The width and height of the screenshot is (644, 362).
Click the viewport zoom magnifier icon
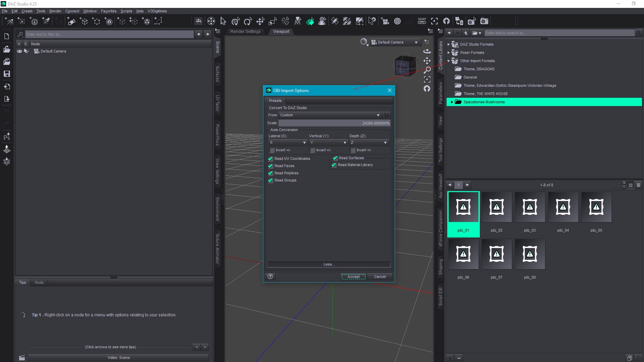[427, 70]
